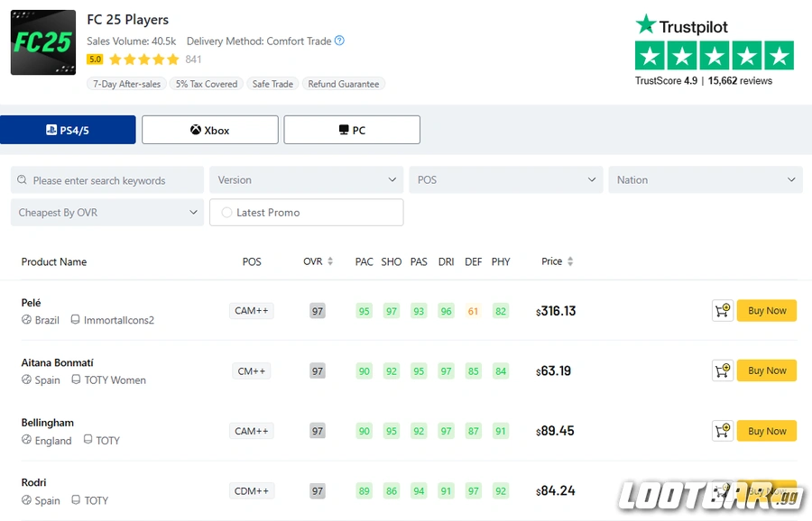Click Aitana Bonmatí's $63.19 price
This screenshot has height=521, width=812.
point(553,371)
